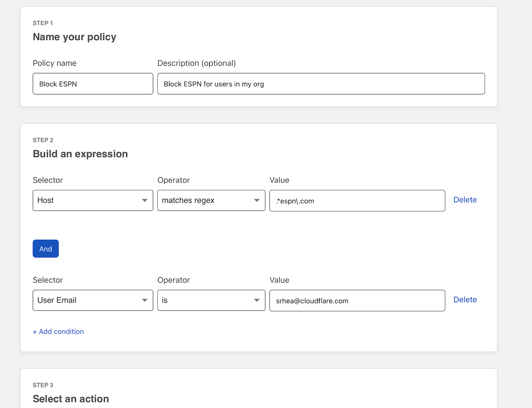The image size is (532, 408).
Task: Click the Policy name field showing "Block ESPN"
Action: coord(92,83)
